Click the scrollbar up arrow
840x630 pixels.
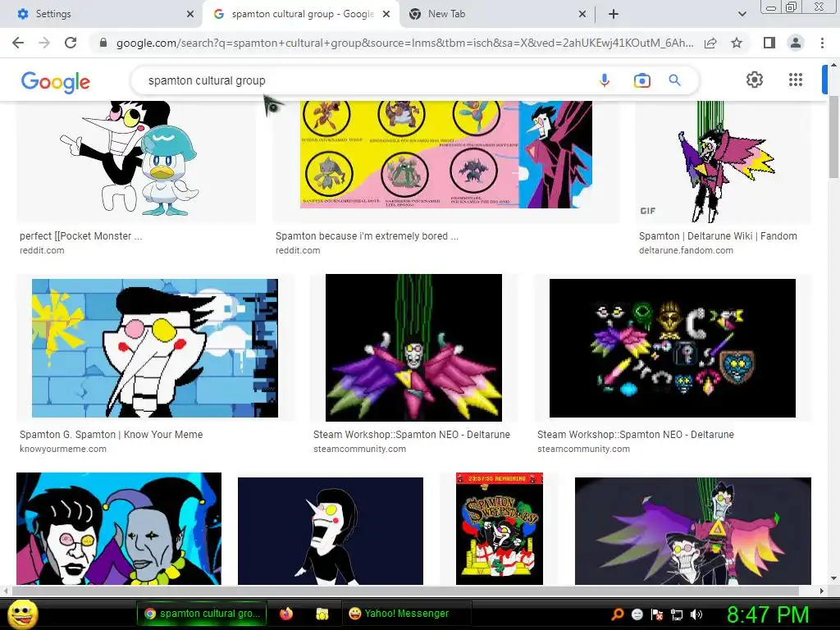833,65
